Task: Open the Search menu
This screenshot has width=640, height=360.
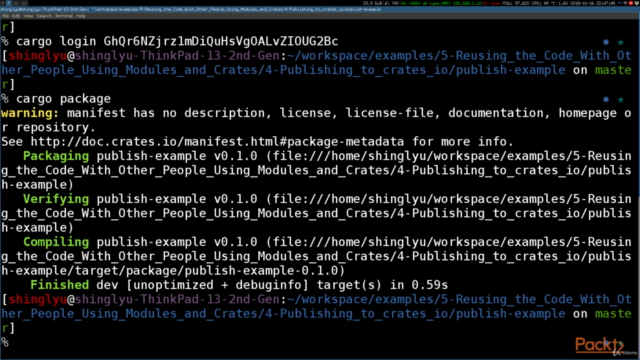Action: coord(44,16)
